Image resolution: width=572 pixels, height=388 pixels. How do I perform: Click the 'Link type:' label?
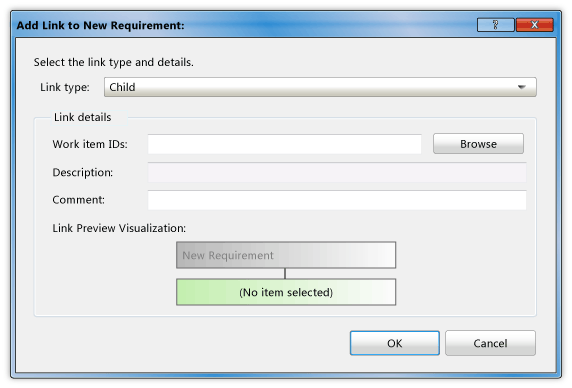[x=65, y=88]
